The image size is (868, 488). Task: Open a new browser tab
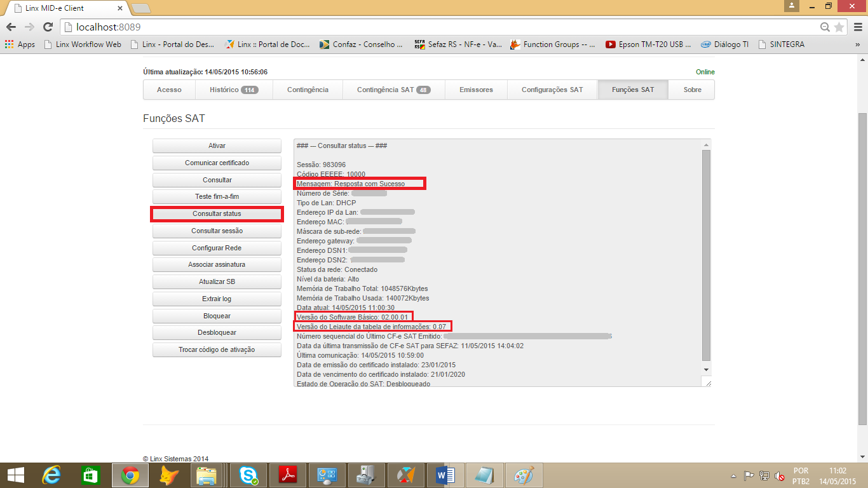(140, 8)
